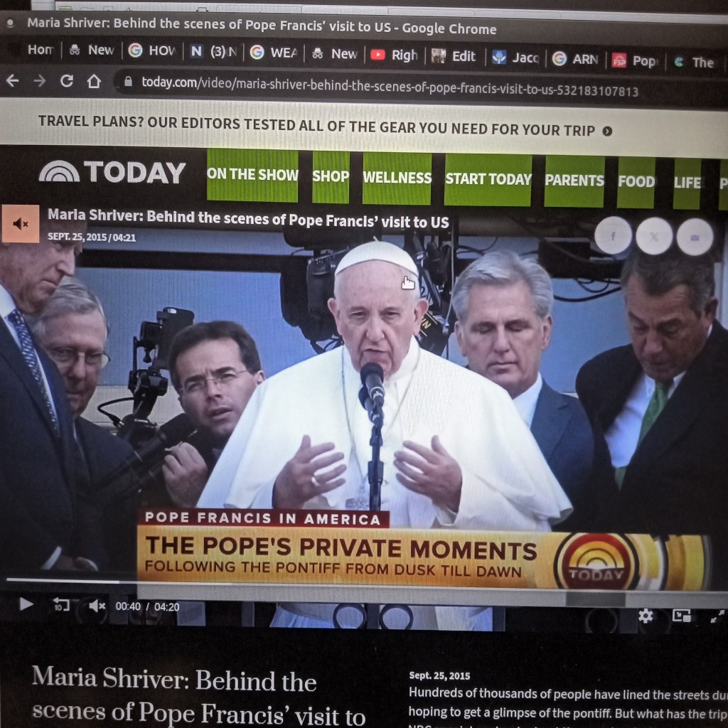728x728 pixels.
Task: Switch to the 'Edit' browser tab
Action: click(x=454, y=56)
